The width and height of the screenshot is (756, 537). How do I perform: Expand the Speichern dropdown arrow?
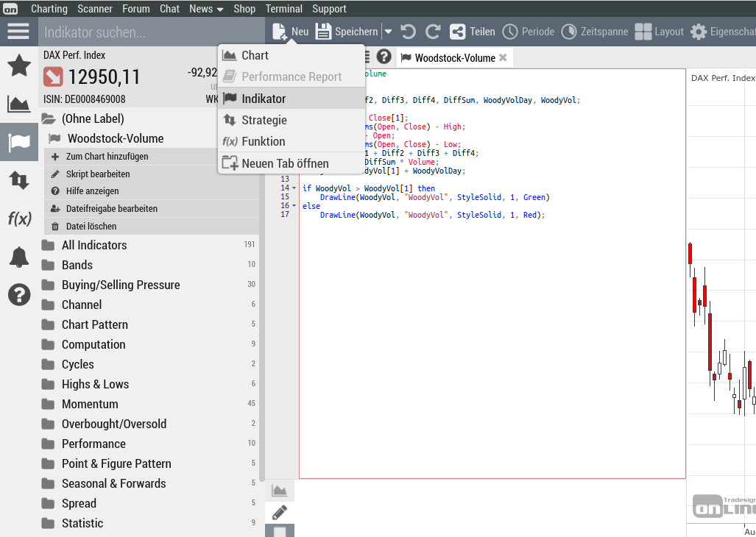point(388,32)
